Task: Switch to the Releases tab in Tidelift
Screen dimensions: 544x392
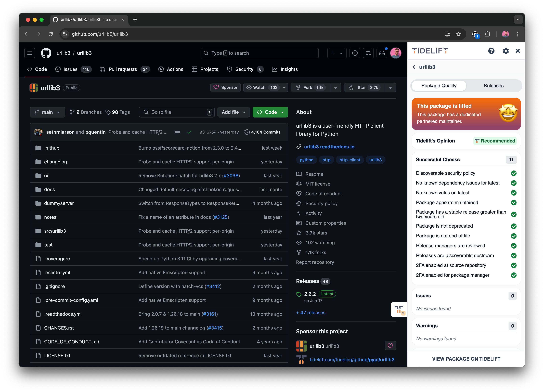Action: 493,86
